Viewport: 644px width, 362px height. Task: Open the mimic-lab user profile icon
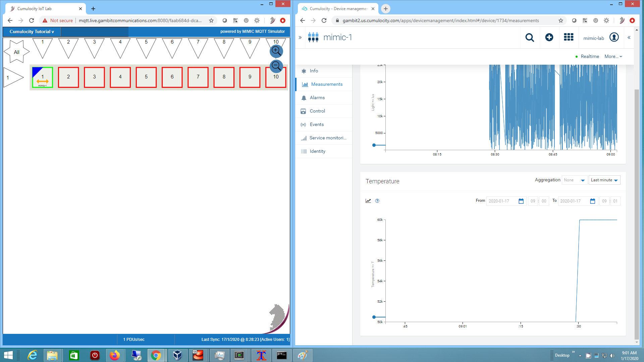tap(614, 37)
